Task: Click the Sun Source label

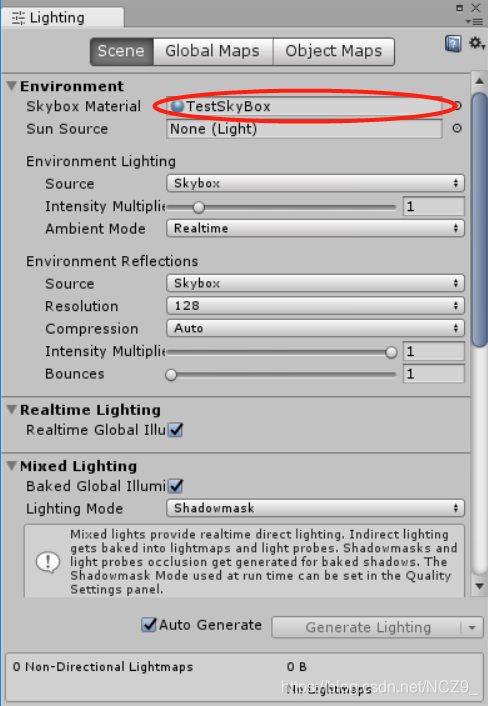Action: (x=67, y=129)
